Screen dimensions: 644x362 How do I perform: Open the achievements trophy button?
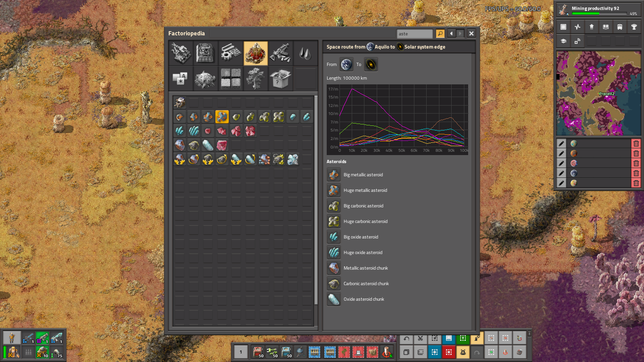tap(634, 27)
